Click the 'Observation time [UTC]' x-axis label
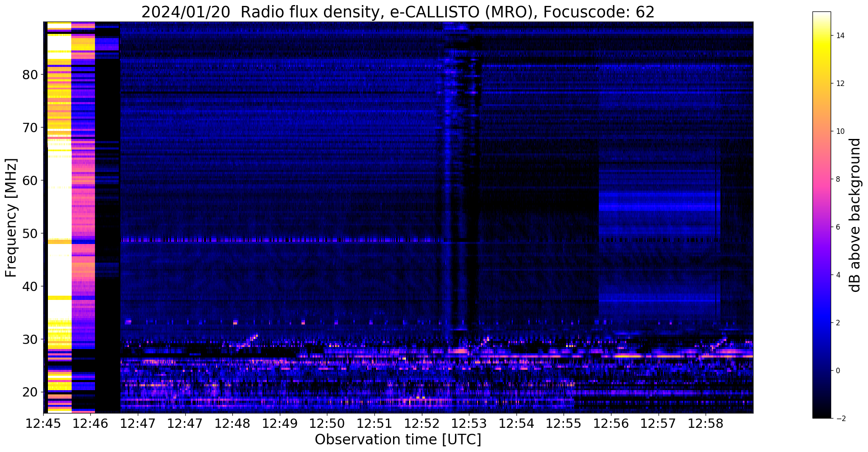Screen dimensions: 868x452 click(x=398, y=440)
